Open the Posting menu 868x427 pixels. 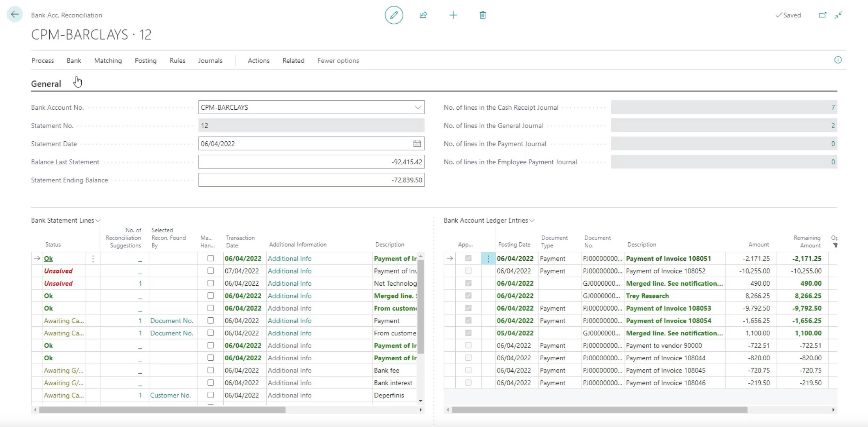click(146, 60)
